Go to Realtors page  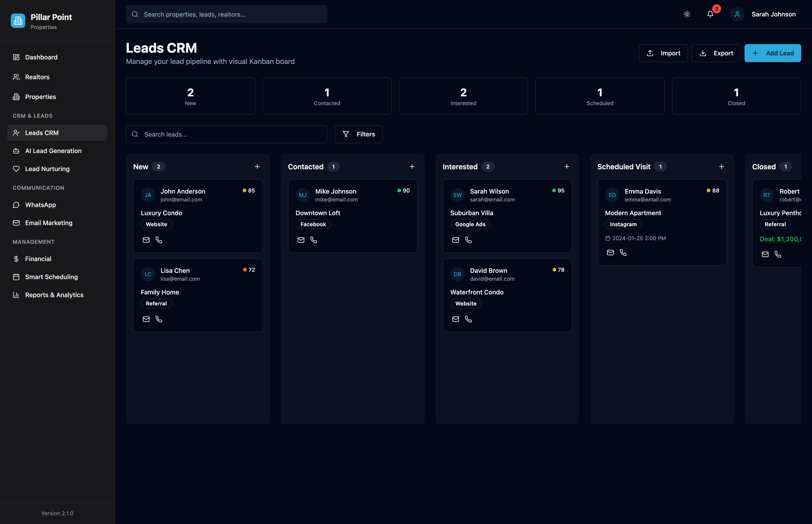[x=57, y=77]
